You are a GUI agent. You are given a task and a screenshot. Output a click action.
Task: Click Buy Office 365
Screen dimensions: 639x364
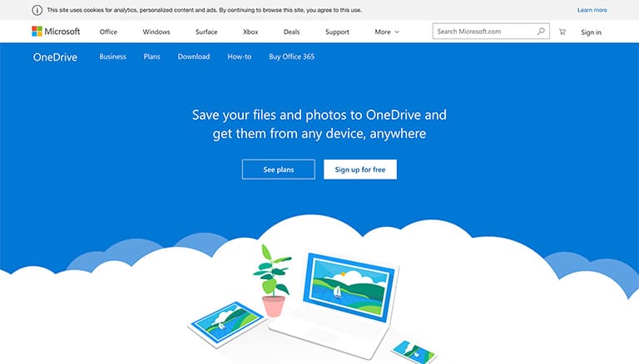292,57
